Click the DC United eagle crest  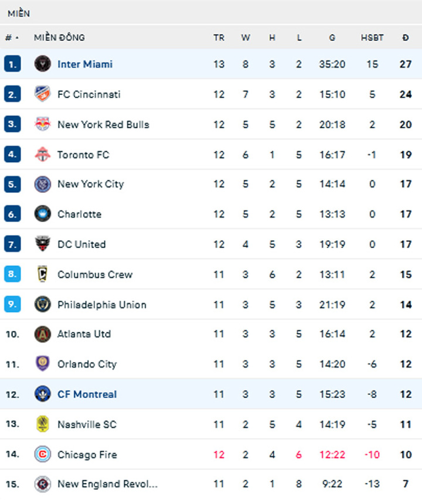click(42, 244)
